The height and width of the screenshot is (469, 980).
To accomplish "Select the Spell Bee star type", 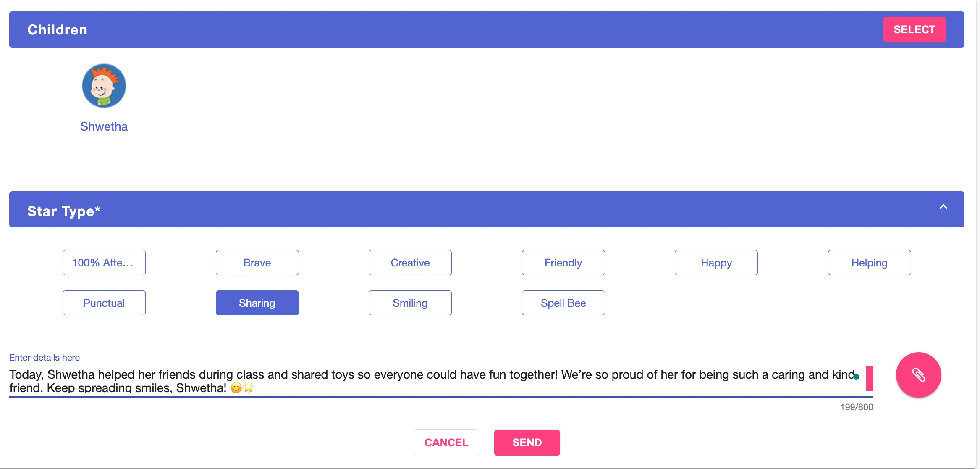I will [x=563, y=303].
